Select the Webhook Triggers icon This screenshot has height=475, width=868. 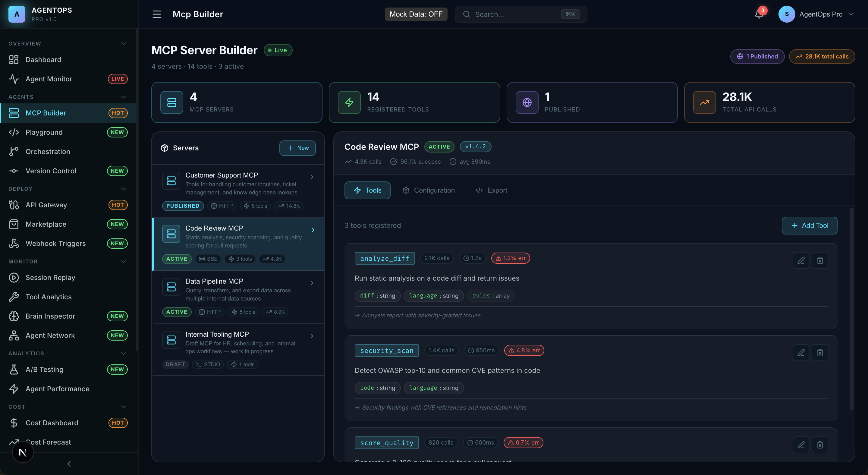tap(14, 243)
